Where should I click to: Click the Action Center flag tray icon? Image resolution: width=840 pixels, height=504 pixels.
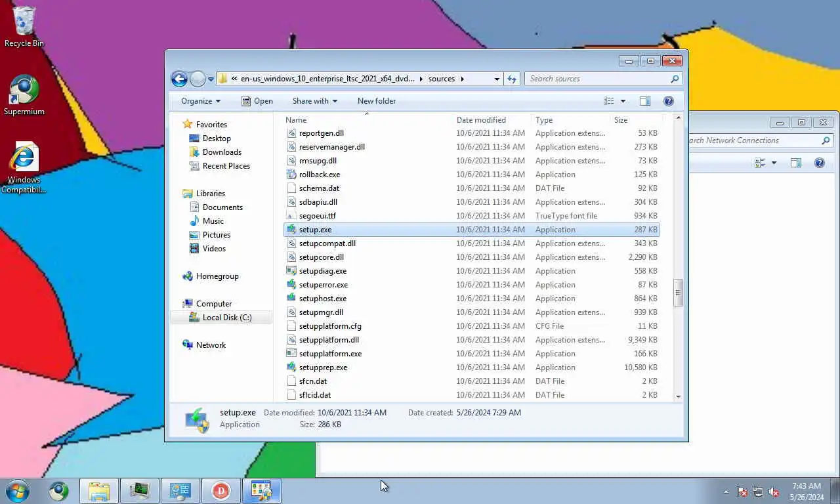tap(742, 492)
